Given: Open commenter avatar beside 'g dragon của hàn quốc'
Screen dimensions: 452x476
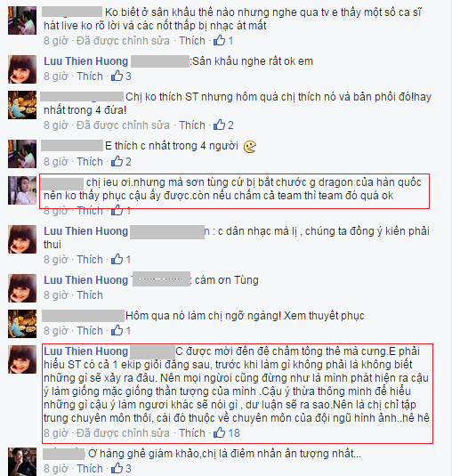Looking at the screenshot, I should click(x=22, y=190).
